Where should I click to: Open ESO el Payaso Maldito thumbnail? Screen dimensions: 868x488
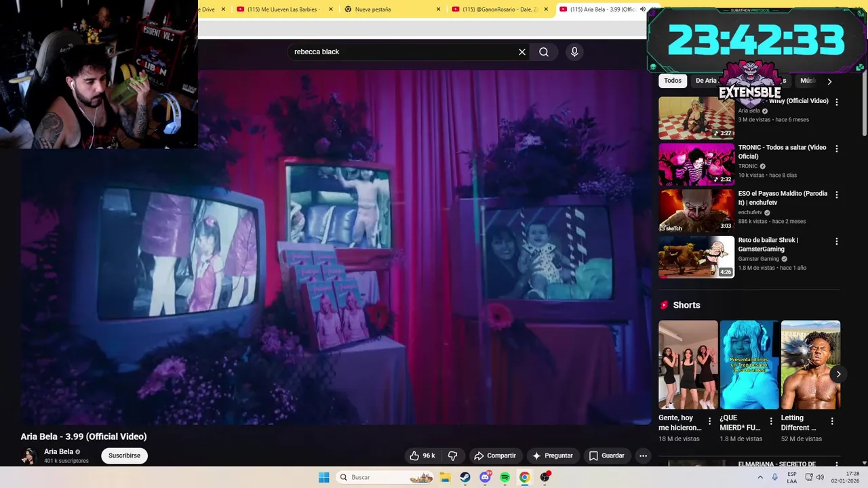click(696, 211)
